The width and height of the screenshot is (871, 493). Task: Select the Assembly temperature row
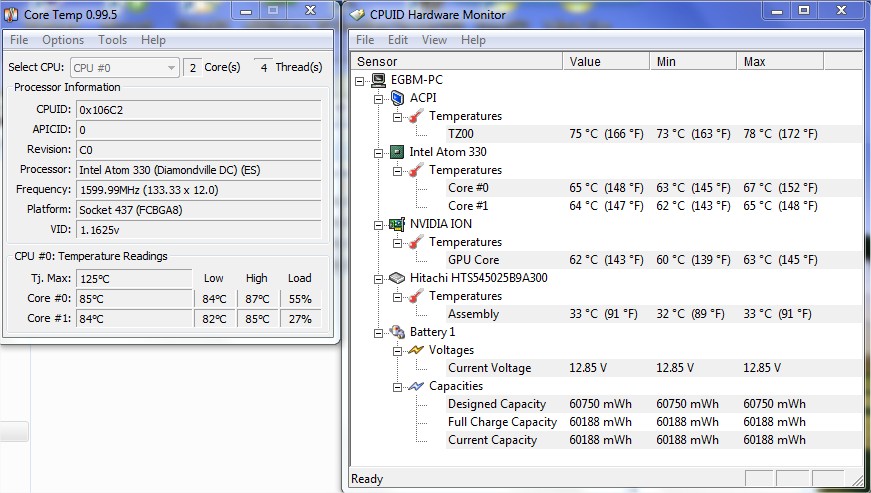pyautogui.click(x=653, y=314)
